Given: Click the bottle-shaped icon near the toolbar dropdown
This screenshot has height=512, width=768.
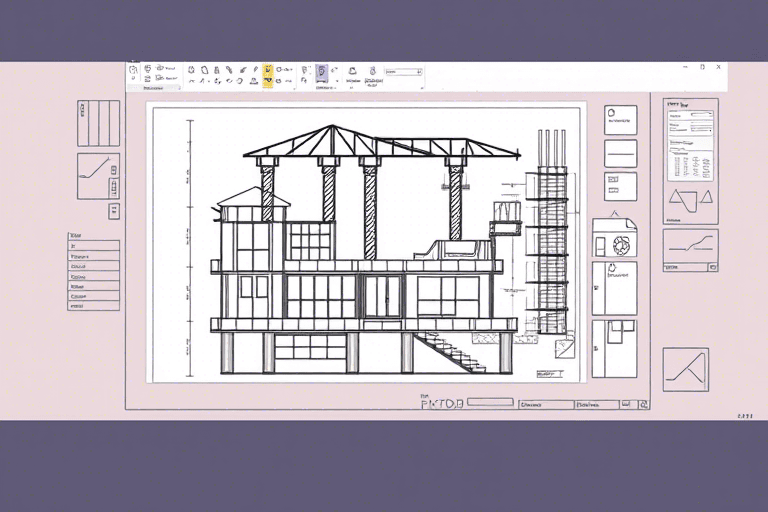Looking at the screenshot, I should pos(371,73).
